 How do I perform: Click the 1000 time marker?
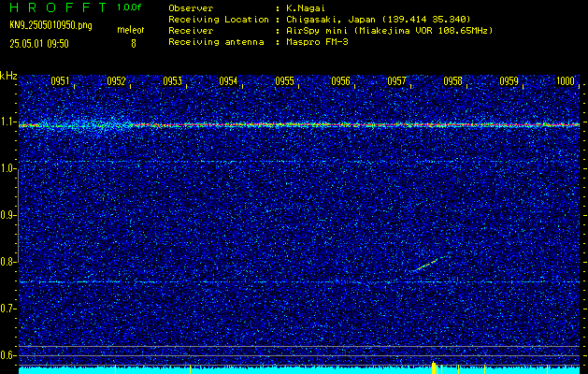(x=566, y=81)
